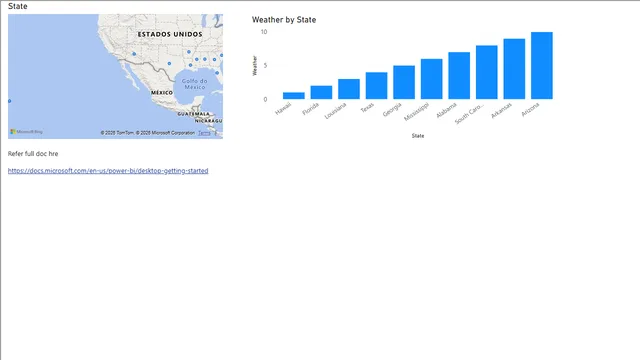Image resolution: width=640 pixels, height=360 pixels.
Task: Select the Georgia bar in the chart
Action: click(x=404, y=82)
